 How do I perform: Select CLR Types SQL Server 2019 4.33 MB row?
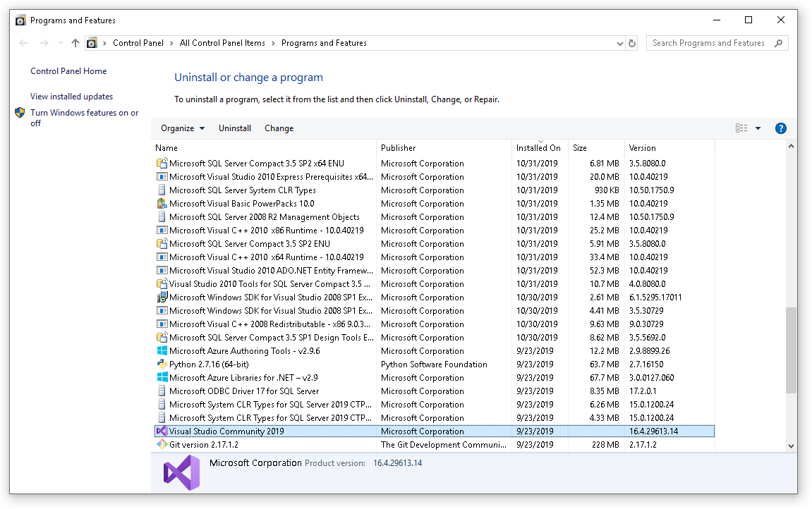pyautogui.click(x=435, y=419)
